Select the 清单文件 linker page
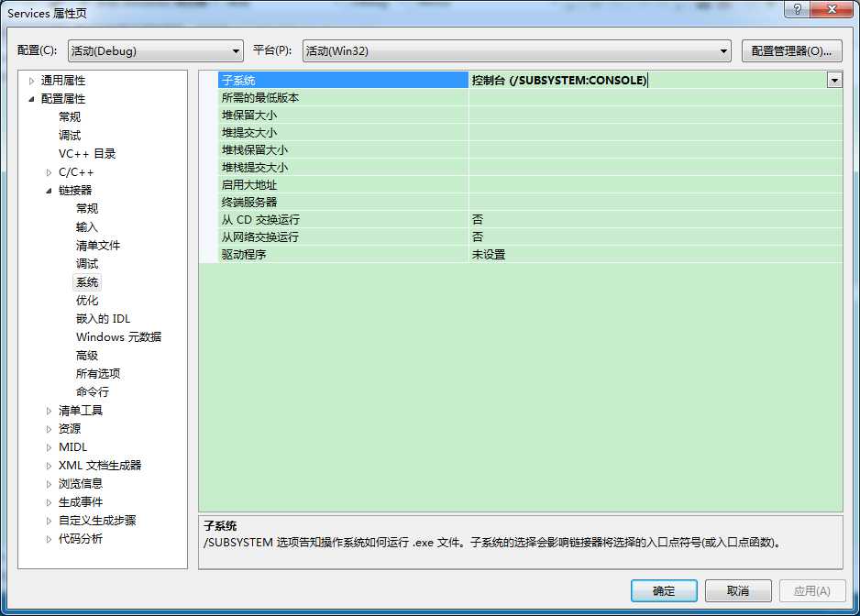This screenshot has height=616, width=860. point(98,245)
